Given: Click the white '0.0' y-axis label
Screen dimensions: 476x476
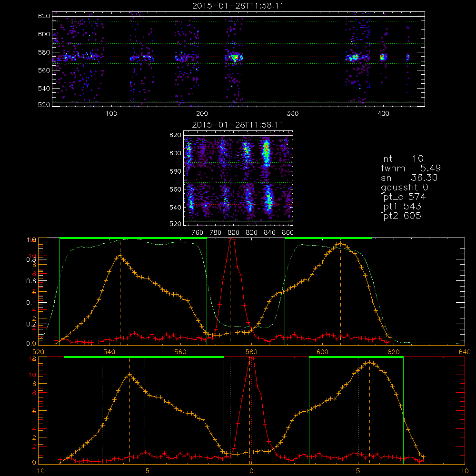Looking at the screenshot, I should 31,344.
